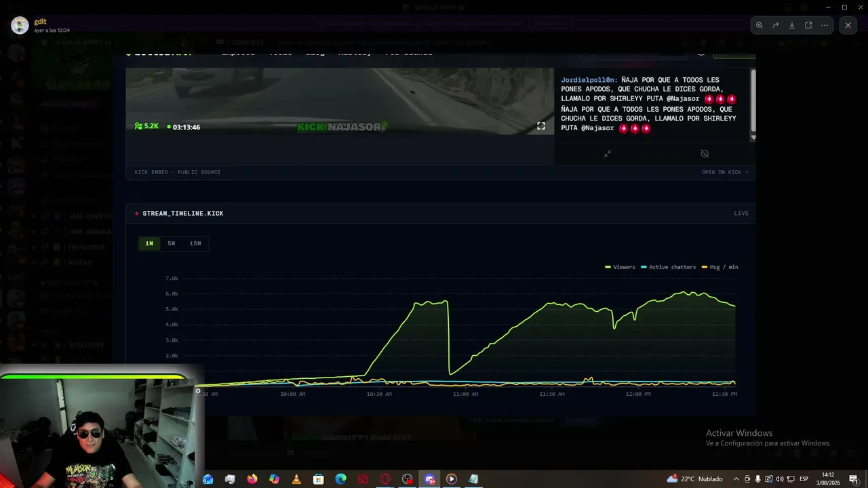Open the ESP language input indicator
Image resolution: width=868 pixels, height=488 pixels.
(x=804, y=479)
